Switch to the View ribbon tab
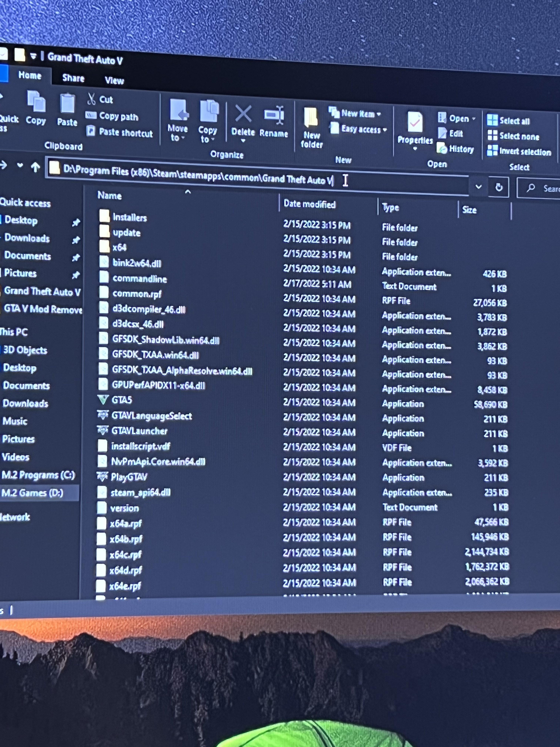560x747 pixels. tap(114, 81)
